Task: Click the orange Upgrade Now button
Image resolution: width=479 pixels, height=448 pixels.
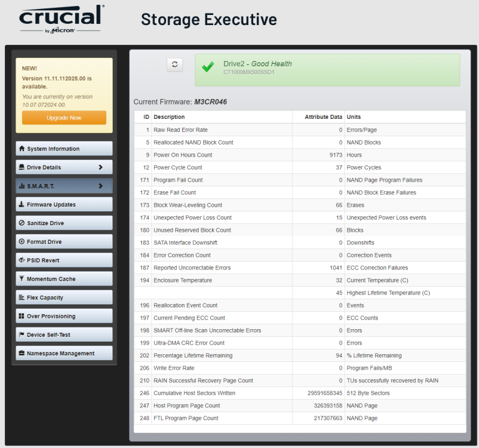Action: [x=64, y=118]
